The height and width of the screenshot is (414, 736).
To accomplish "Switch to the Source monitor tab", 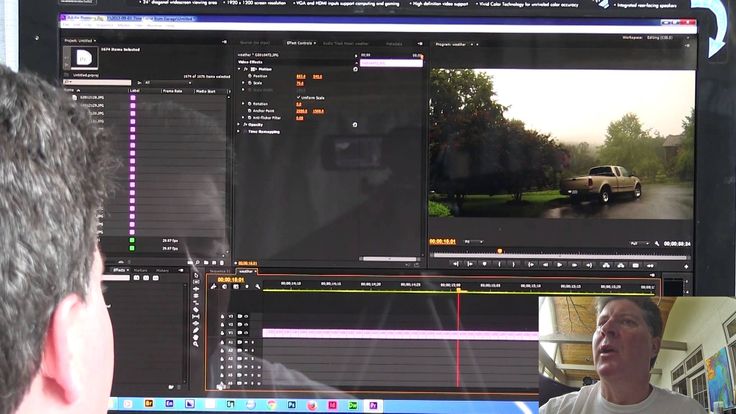I will coord(255,43).
